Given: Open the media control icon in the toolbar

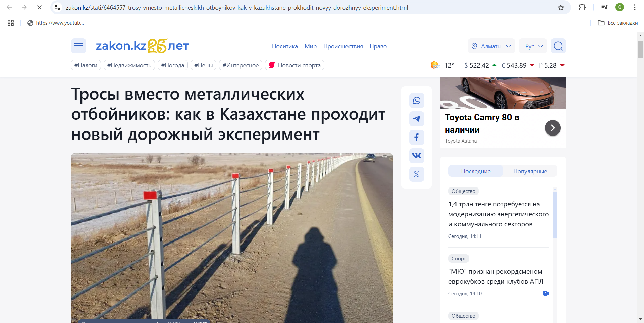Looking at the screenshot, I should (x=604, y=7).
